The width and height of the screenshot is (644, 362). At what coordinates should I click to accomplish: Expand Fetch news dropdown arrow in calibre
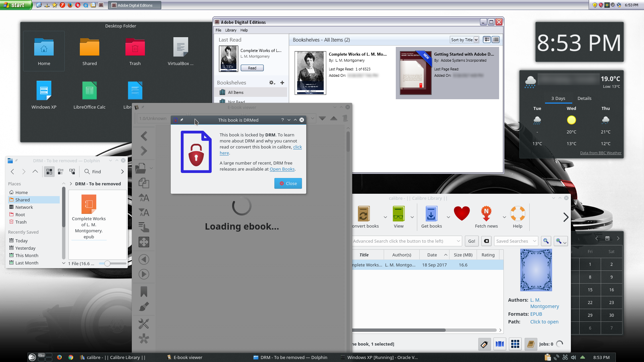tap(504, 217)
